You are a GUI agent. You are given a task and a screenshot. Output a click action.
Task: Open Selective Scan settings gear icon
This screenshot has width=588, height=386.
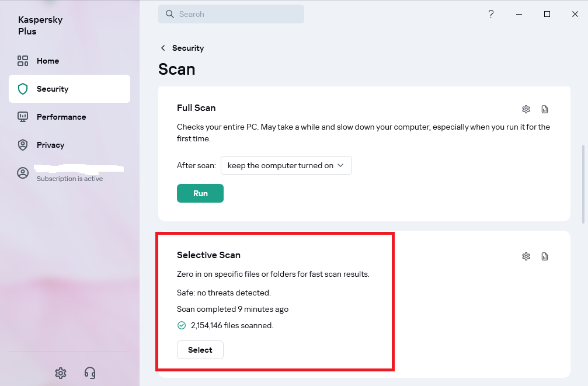(x=526, y=256)
